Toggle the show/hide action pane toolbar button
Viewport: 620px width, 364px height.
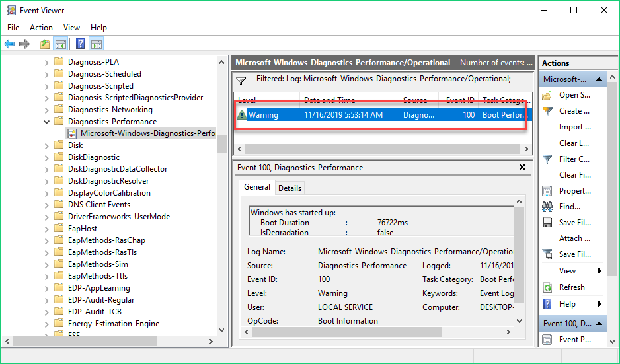tap(96, 44)
